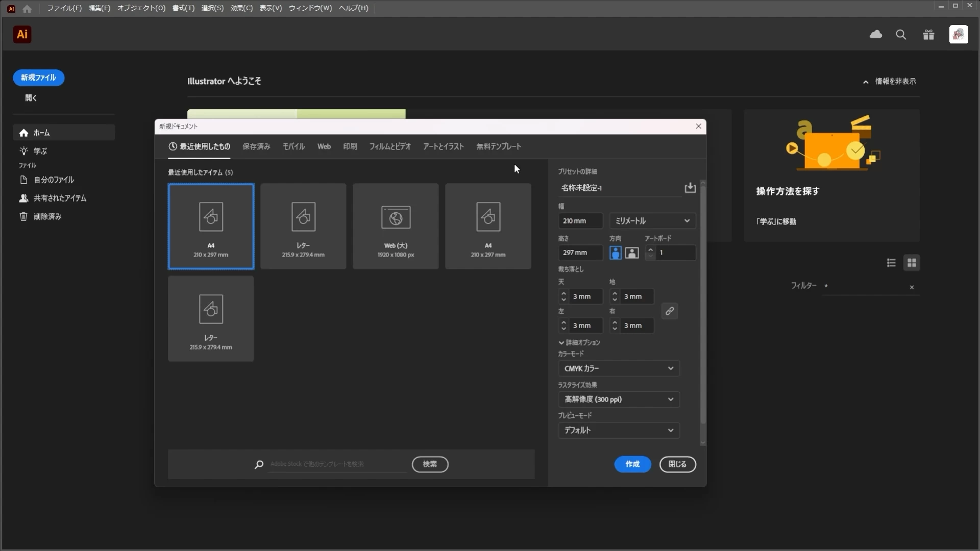The width and height of the screenshot is (980, 551).
Task: Decrease the artboard count with the down arrow
Action: point(650,256)
